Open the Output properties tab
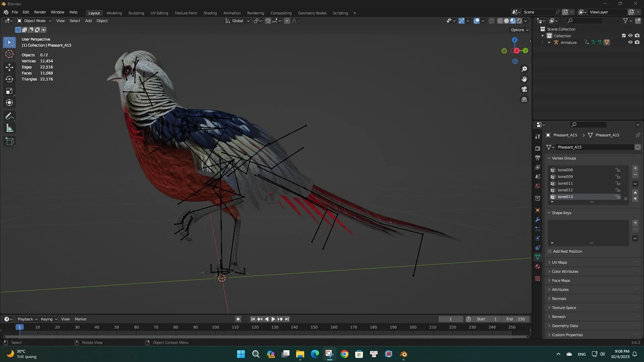644x362 pixels. click(538, 158)
